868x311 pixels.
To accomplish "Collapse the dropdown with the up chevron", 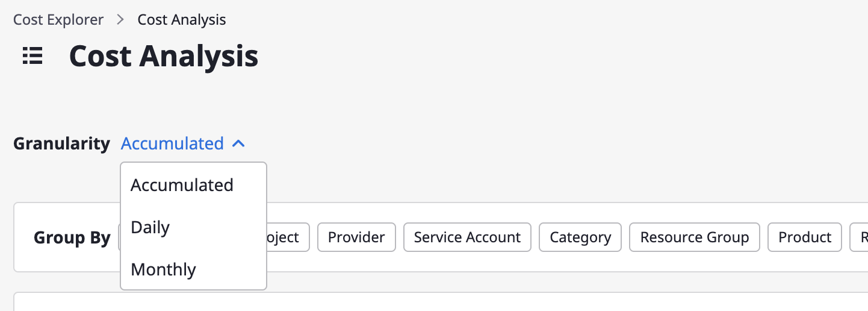I will tap(238, 144).
